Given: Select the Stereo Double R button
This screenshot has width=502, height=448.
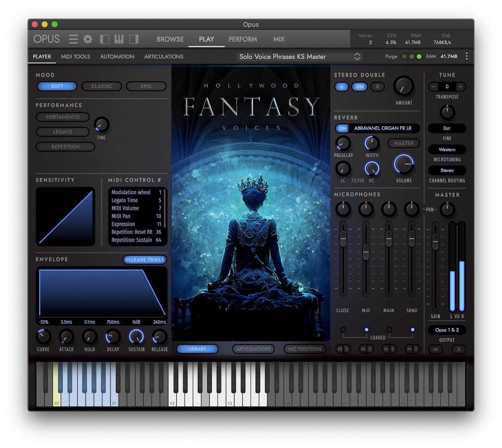Looking at the screenshot, I should pos(377,87).
